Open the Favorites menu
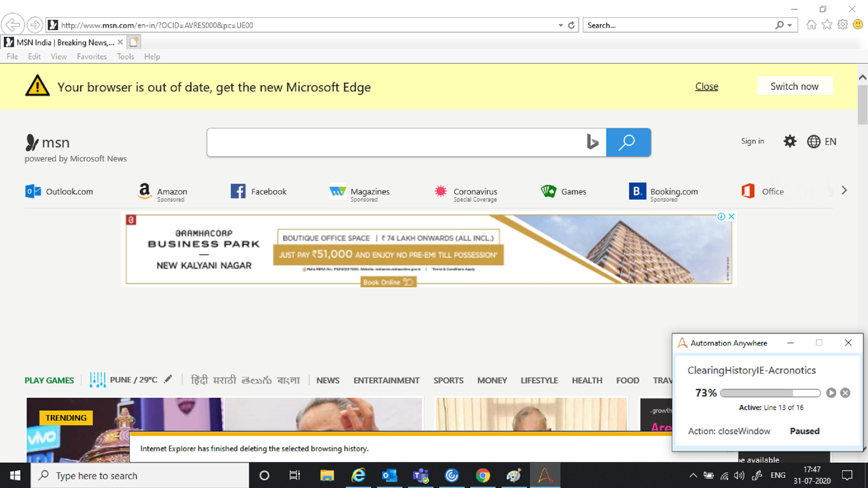 [92, 56]
